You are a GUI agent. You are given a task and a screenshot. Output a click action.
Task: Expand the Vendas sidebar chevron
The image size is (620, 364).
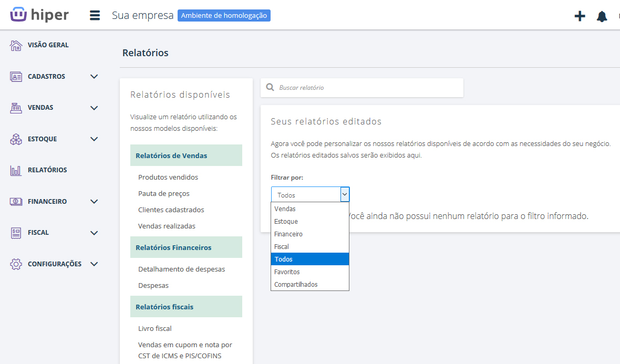94,108
